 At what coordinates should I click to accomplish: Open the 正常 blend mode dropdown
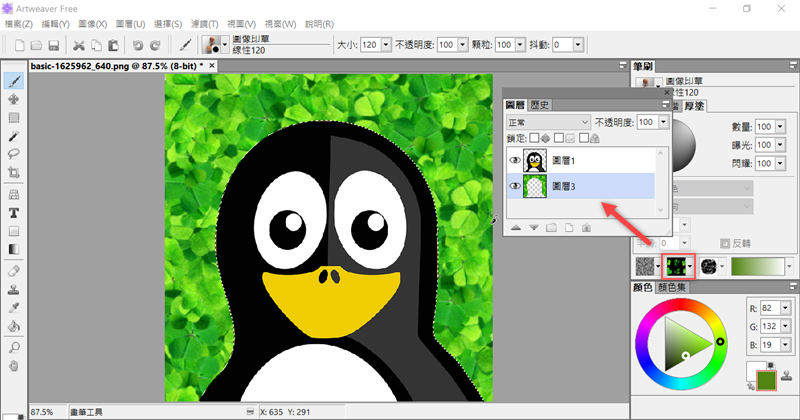548,121
